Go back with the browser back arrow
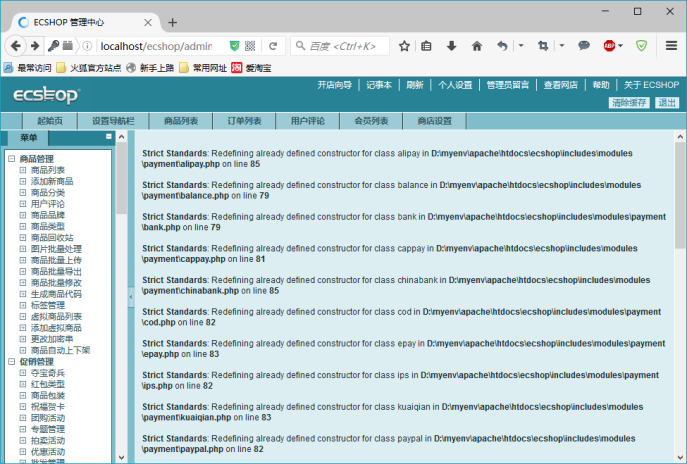The image size is (687, 464). coord(15,46)
